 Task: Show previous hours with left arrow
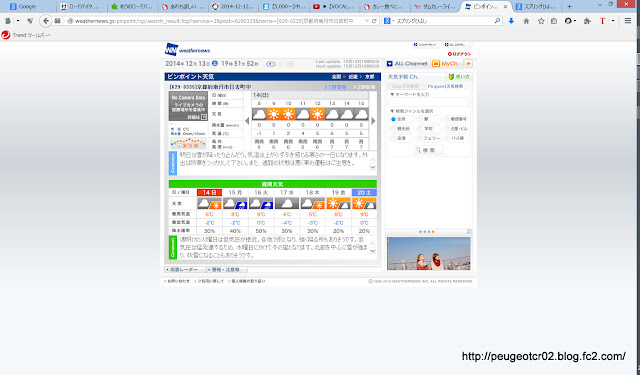point(247,121)
